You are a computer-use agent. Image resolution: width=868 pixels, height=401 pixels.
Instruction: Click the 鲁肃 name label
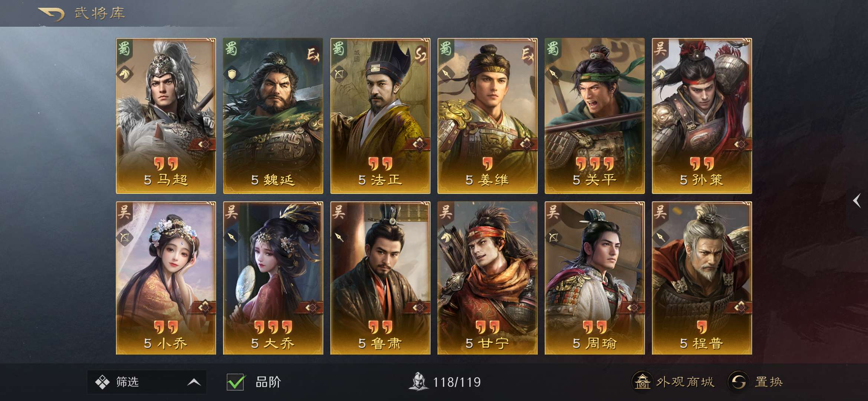[386, 343]
